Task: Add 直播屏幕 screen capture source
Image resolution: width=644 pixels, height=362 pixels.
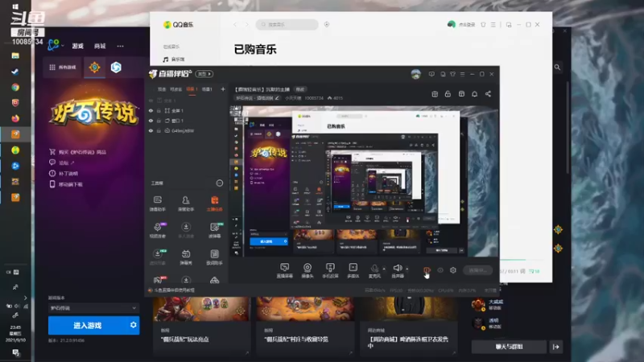Action: click(284, 270)
